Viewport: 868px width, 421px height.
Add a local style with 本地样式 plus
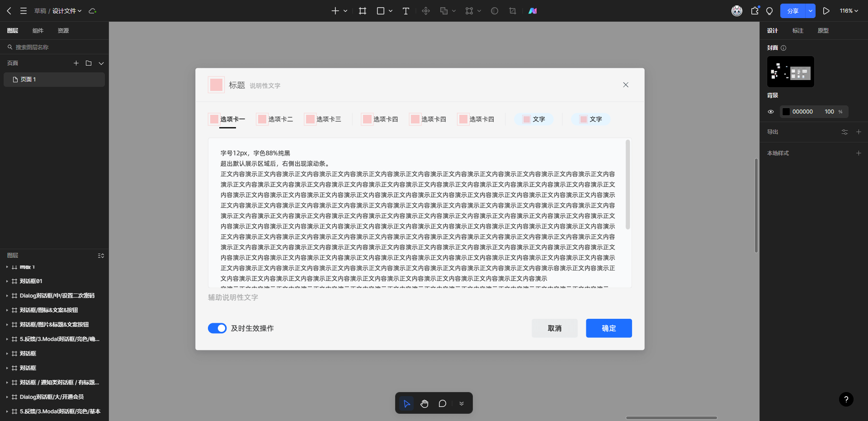click(x=859, y=153)
